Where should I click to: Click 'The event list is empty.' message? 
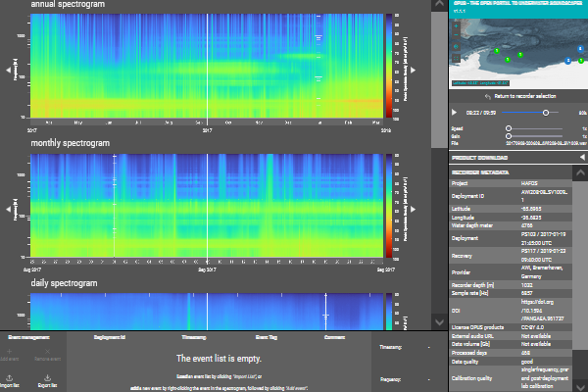219,359
